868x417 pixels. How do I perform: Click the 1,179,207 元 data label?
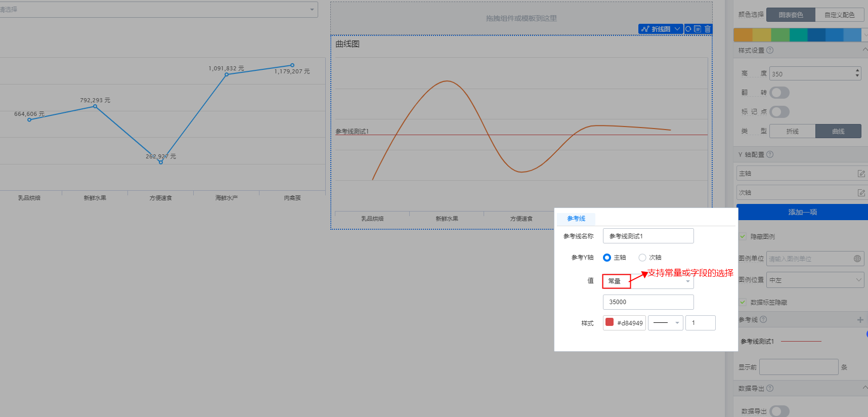(292, 71)
